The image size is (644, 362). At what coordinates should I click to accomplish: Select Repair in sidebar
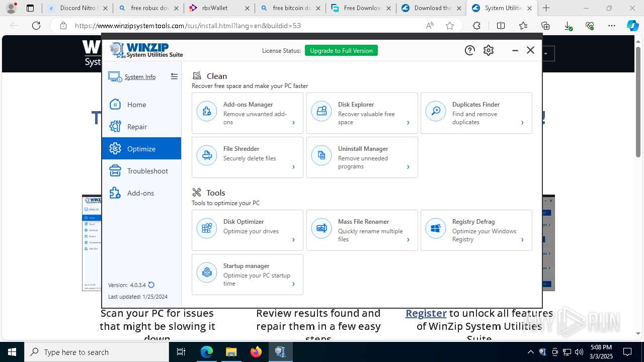point(141,127)
